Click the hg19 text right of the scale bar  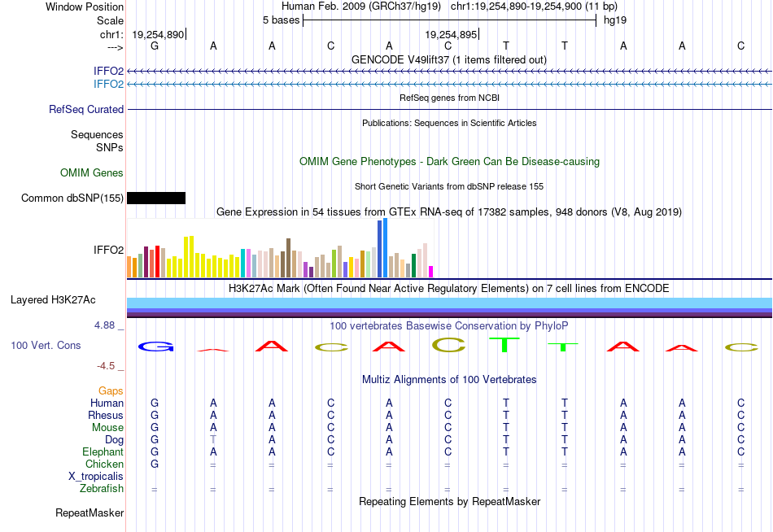click(615, 20)
